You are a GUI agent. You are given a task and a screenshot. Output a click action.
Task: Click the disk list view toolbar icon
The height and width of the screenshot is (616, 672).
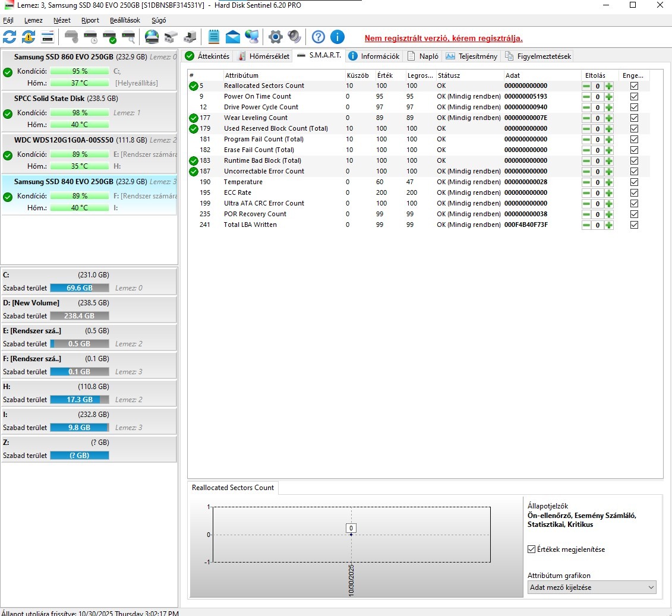coord(48,37)
